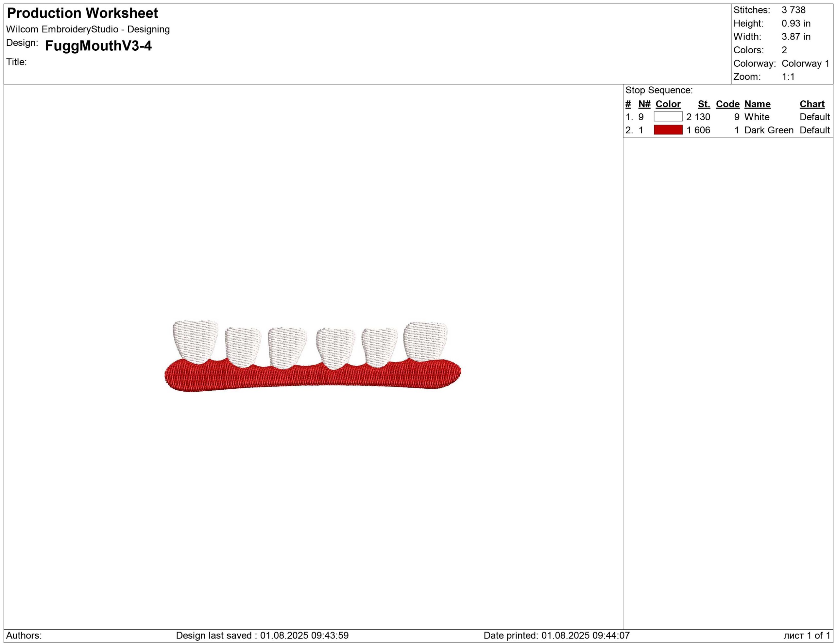Viewport: 837px width, 644px height.
Task: Click the Dark Green thread name
Action: tap(768, 130)
